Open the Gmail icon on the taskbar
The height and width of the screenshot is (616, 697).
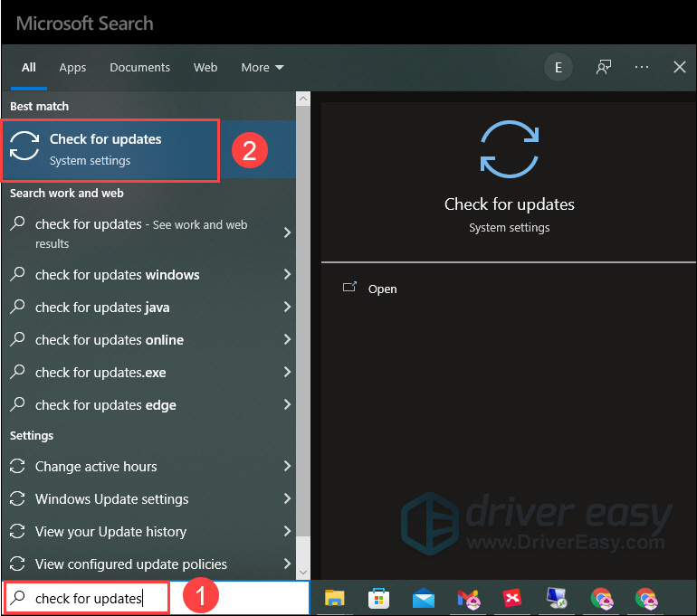coord(468,598)
